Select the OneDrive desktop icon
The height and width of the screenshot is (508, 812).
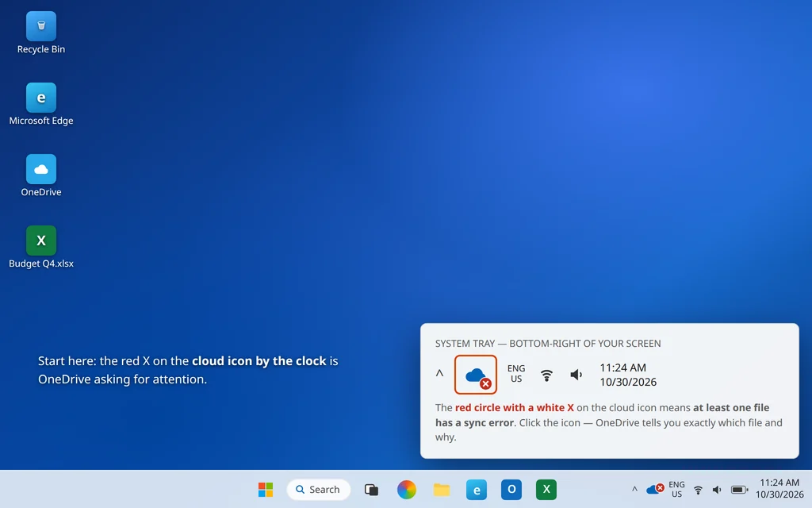pos(41,175)
